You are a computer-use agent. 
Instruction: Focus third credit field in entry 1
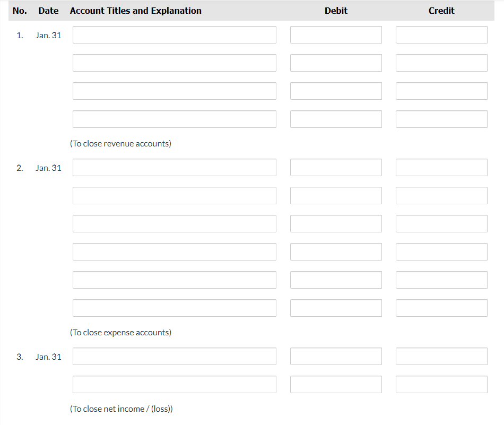pos(441,91)
